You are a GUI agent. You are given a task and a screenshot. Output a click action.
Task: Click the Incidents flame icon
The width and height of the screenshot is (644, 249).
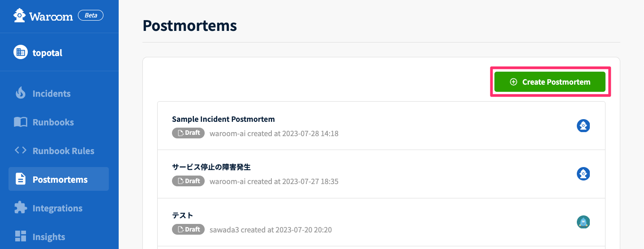[21, 93]
